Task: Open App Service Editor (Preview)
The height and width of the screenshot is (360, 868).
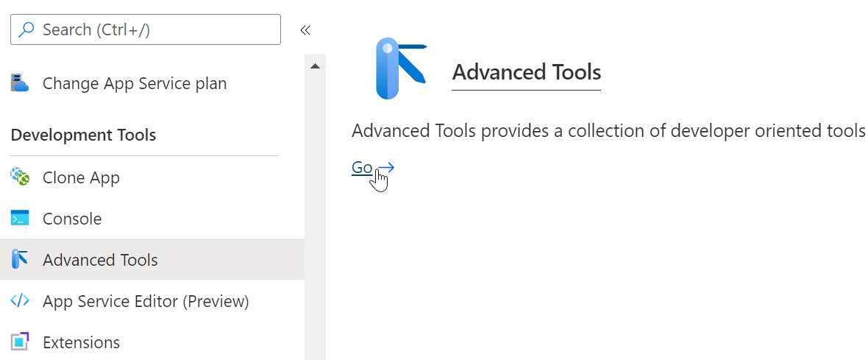Action: (x=146, y=301)
